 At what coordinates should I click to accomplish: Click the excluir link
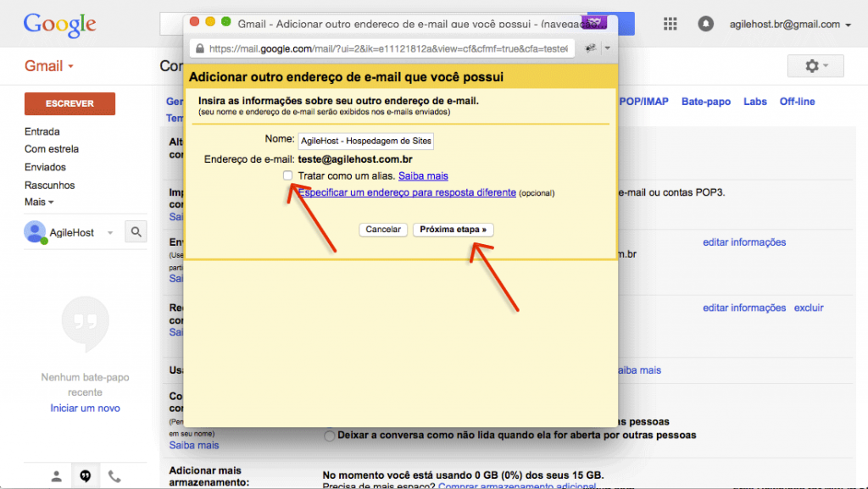[809, 308]
